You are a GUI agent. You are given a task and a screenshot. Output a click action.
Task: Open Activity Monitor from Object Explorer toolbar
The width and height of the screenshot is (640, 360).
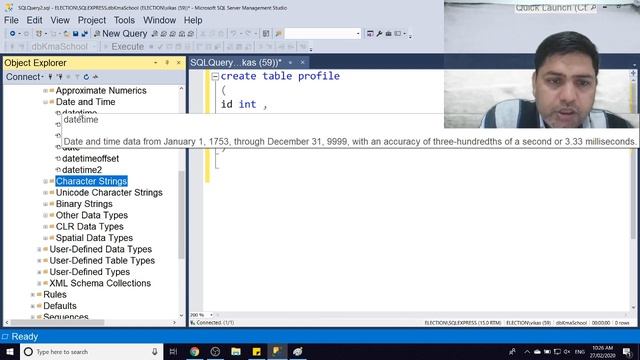tap(96, 77)
